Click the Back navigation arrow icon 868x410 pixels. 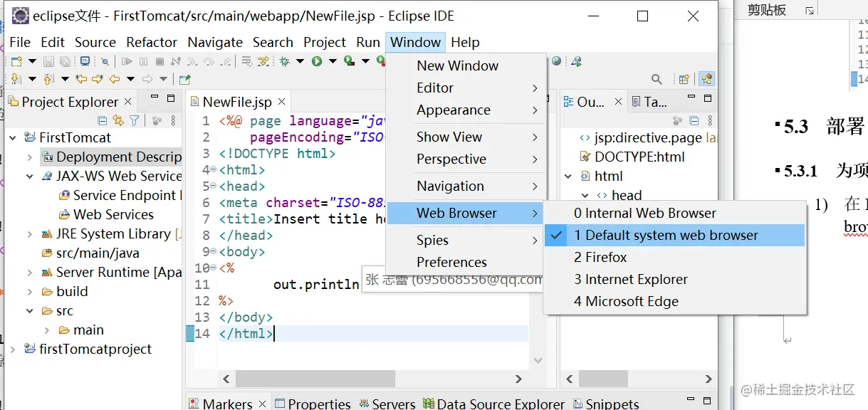[115, 79]
